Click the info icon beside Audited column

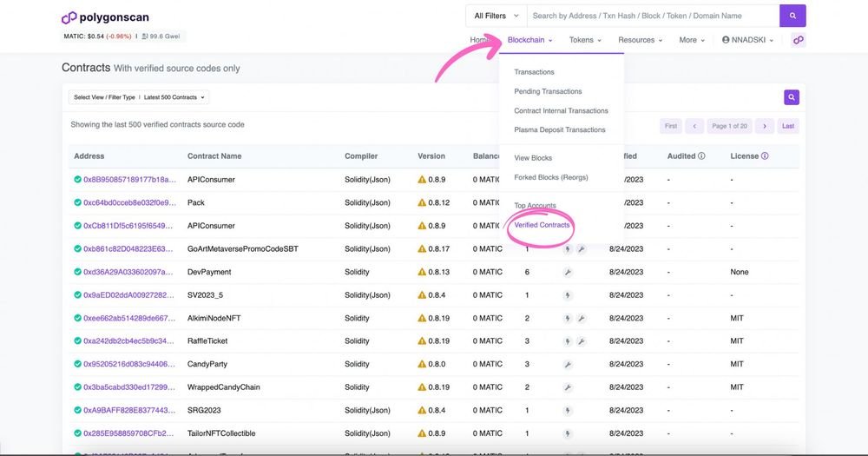coord(701,156)
